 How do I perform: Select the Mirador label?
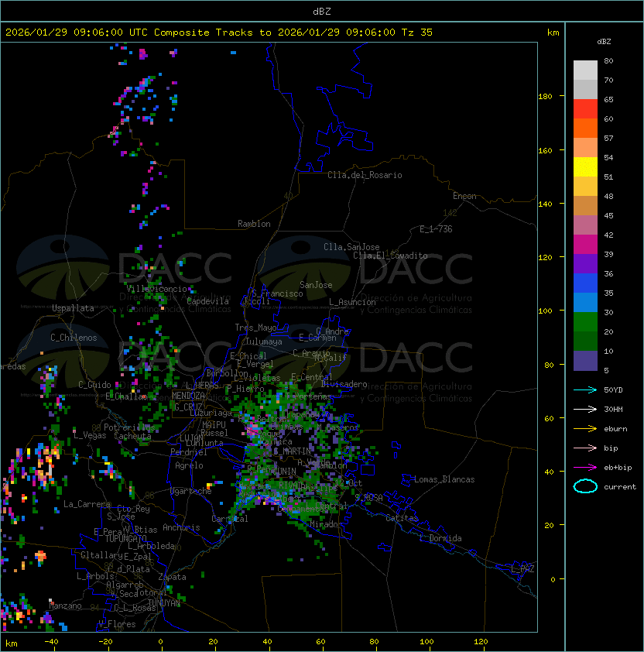pos(326,524)
